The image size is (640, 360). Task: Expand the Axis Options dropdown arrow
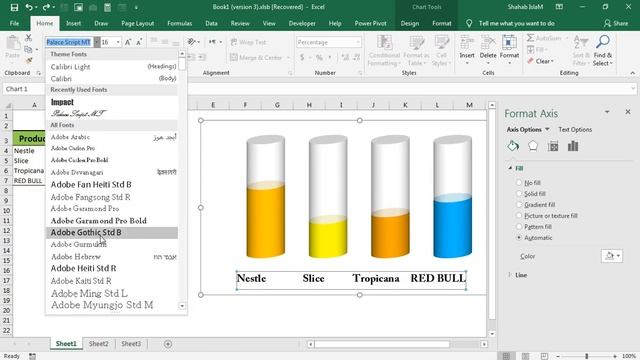pyautogui.click(x=547, y=129)
